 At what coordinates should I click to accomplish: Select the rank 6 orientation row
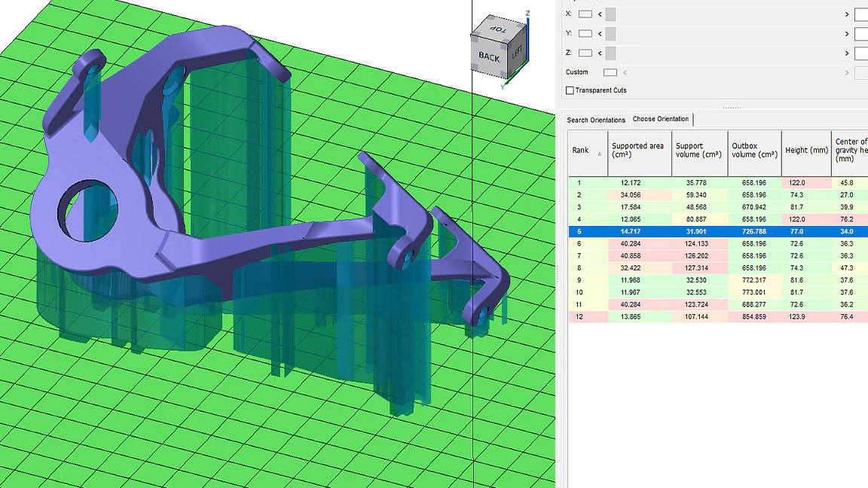(x=718, y=243)
